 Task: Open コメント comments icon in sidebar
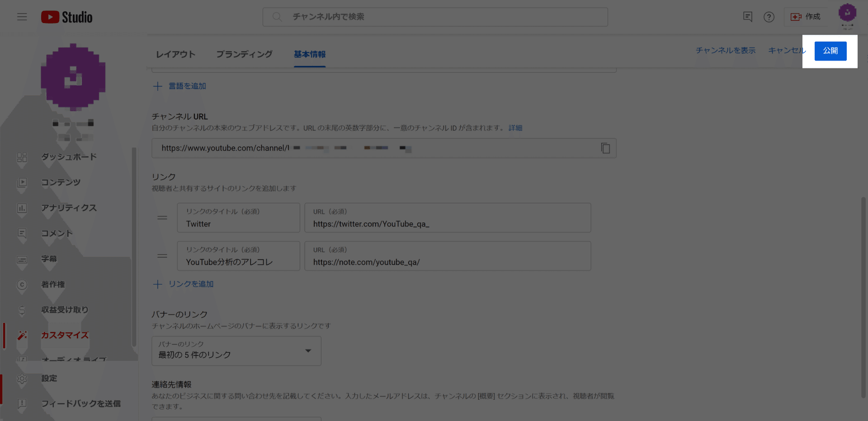pyautogui.click(x=22, y=233)
